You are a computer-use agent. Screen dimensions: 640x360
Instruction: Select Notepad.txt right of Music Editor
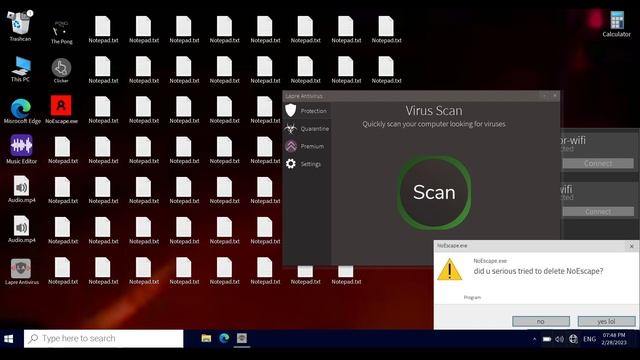tap(62, 150)
